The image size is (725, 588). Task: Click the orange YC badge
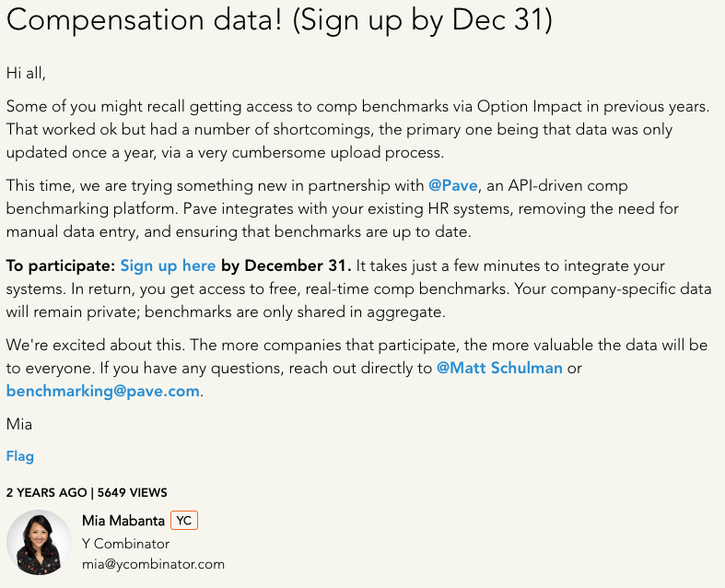click(184, 521)
